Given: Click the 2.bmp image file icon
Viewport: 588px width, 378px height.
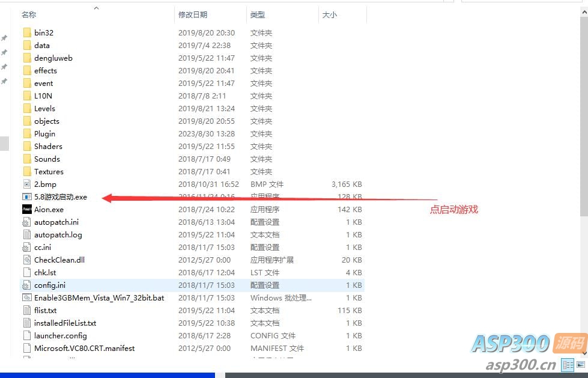Looking at the screenshot, I should click(27, 184).
